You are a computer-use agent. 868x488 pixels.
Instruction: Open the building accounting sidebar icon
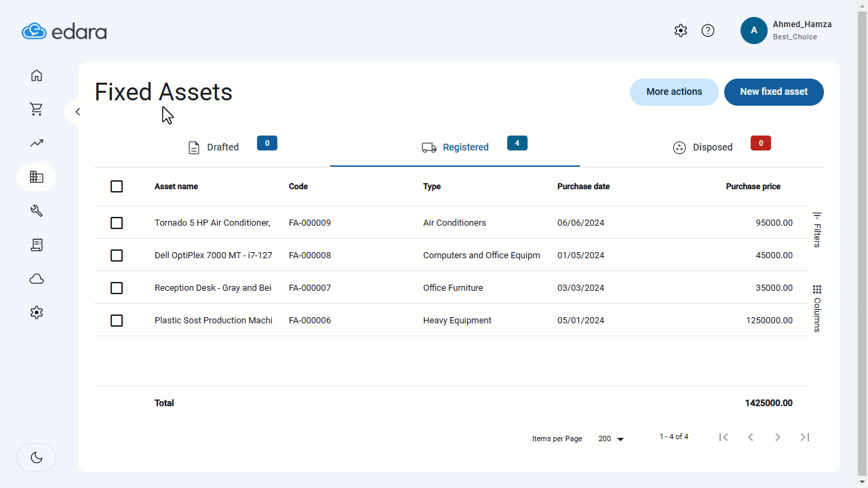click(x=37, y=177)
